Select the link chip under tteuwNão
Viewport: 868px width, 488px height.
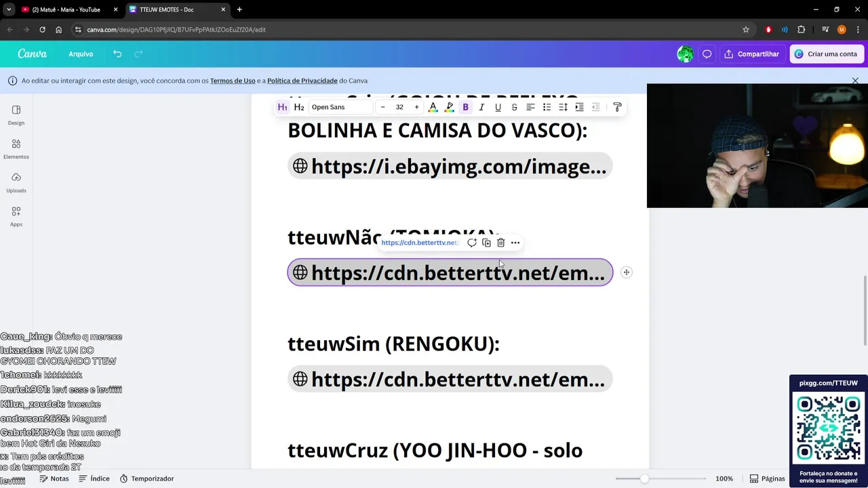450,272
